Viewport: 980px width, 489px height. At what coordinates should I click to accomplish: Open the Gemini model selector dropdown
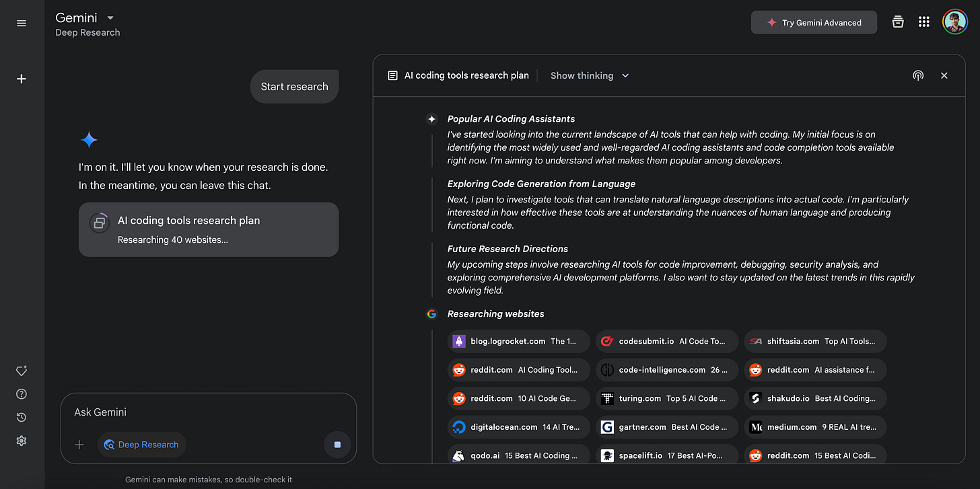point(111,17)
